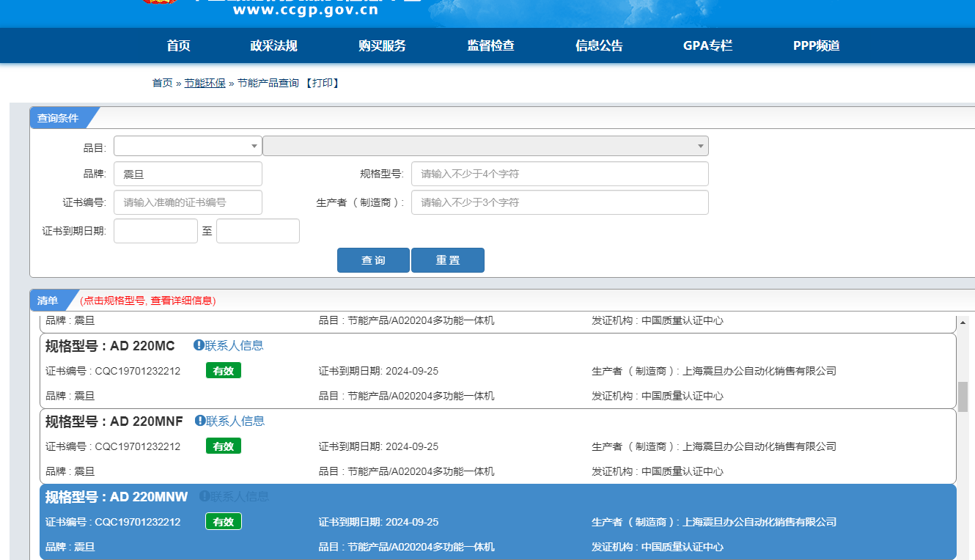Click the 规格型号 input field

(560, 174)
